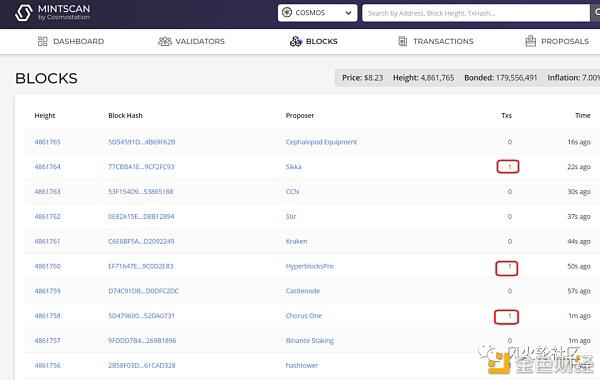
Task: Click the 44s ago time cell
Action: coord(579,241)
